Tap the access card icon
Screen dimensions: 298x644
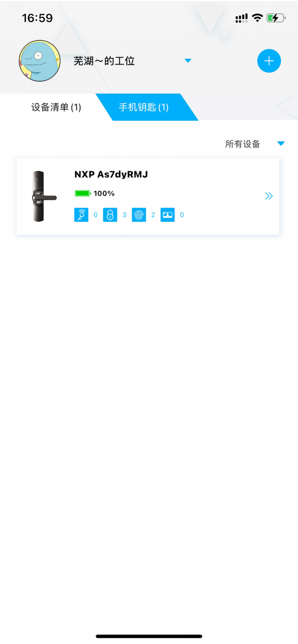coord(168,215)
